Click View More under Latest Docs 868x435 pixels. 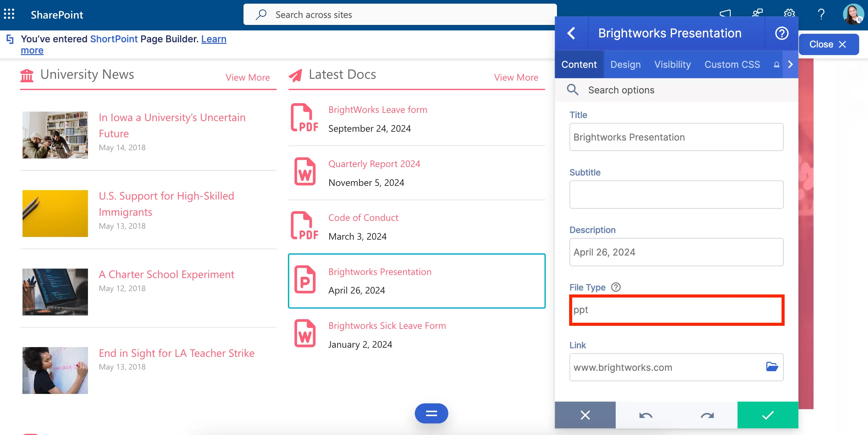pos(516,78)
